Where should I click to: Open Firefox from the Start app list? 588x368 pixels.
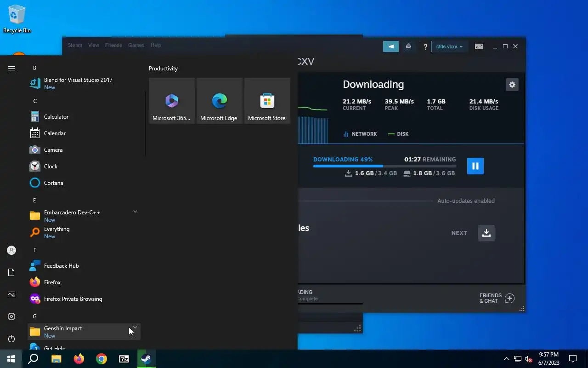84,282
